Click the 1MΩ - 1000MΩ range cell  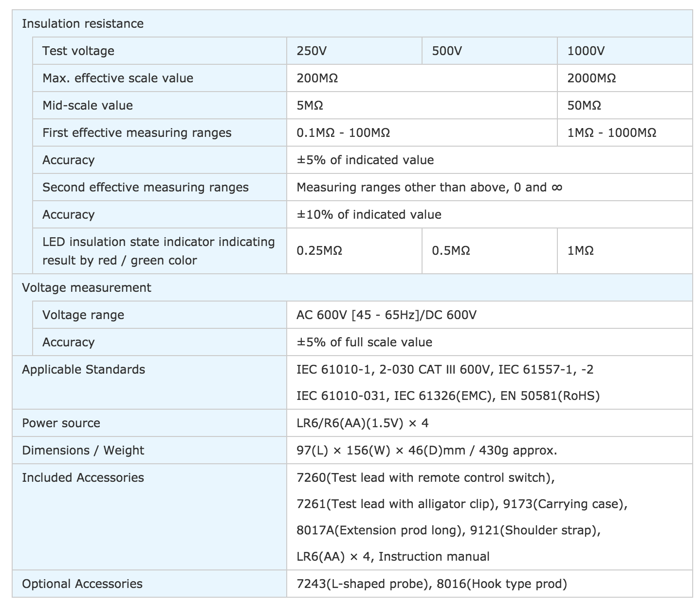(x=612, y=133)
